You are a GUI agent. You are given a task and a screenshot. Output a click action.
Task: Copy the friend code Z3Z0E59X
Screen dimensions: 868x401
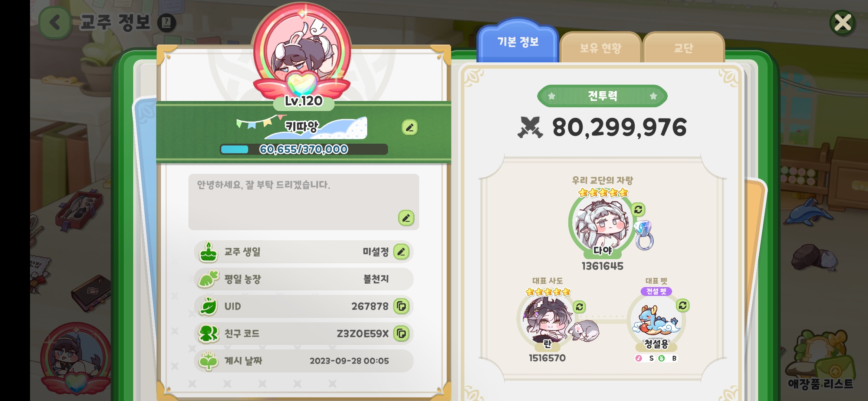pyautogui.click(x=401, y=333)
